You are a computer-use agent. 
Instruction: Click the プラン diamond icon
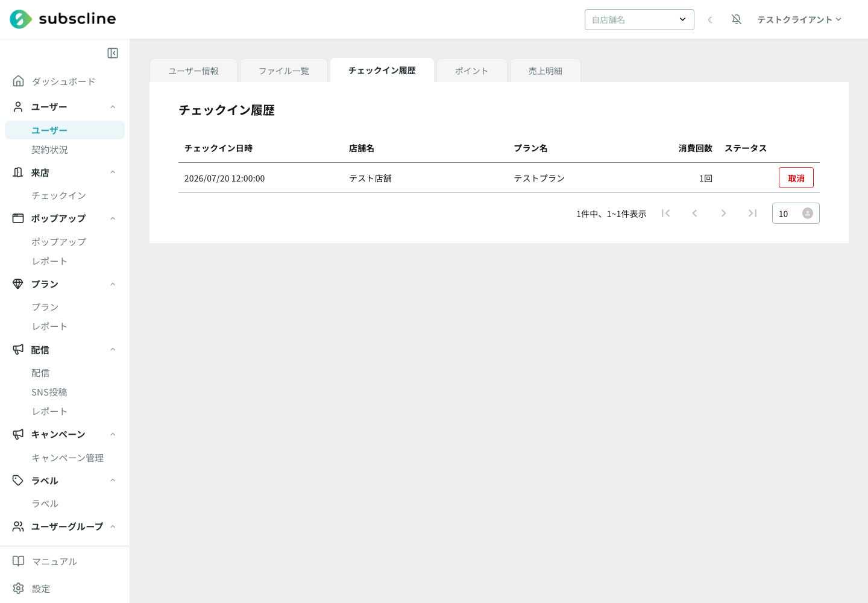(18, 284)
